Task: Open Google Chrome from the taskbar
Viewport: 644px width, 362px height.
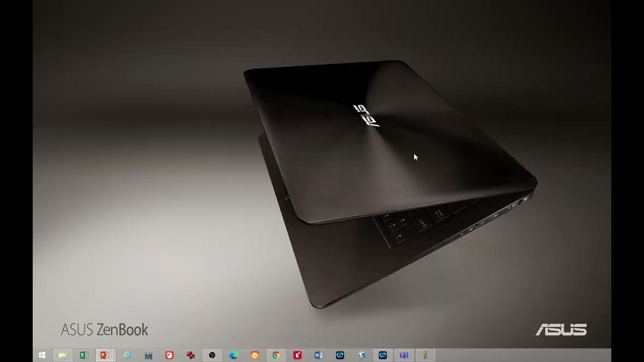Action: [x=276, y=355]
